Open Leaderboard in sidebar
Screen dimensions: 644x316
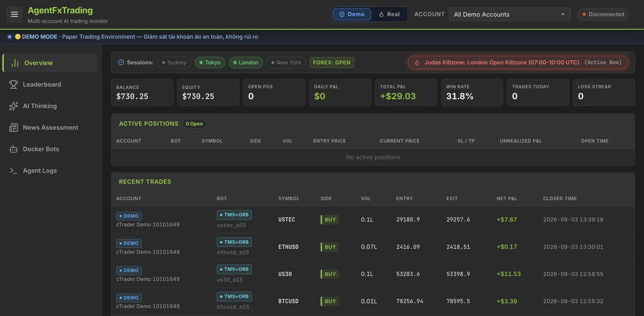pos(50,85)
